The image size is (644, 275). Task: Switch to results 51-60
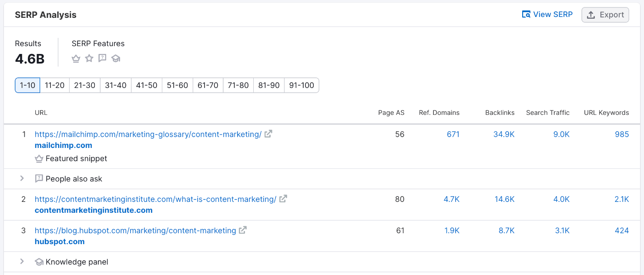178,85
